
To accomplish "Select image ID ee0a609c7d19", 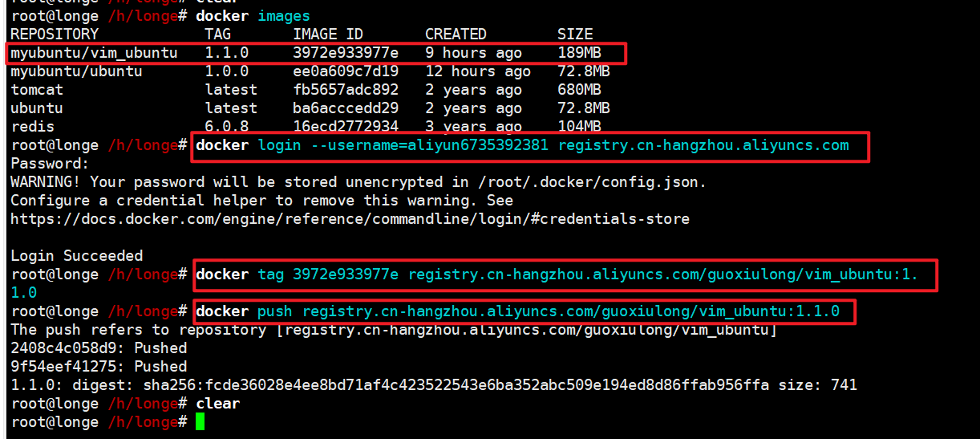I will [x=346, y=71].
